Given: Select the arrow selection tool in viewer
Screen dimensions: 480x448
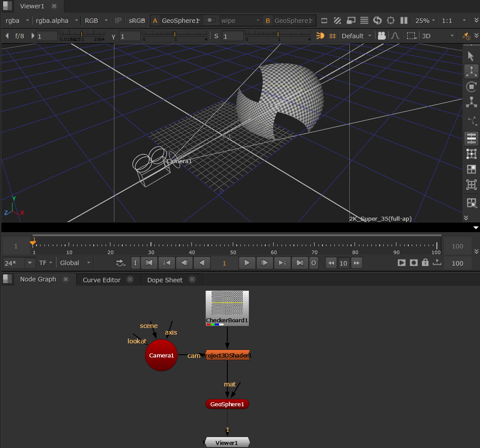Looking at the screenshot, I should point(471,57).
